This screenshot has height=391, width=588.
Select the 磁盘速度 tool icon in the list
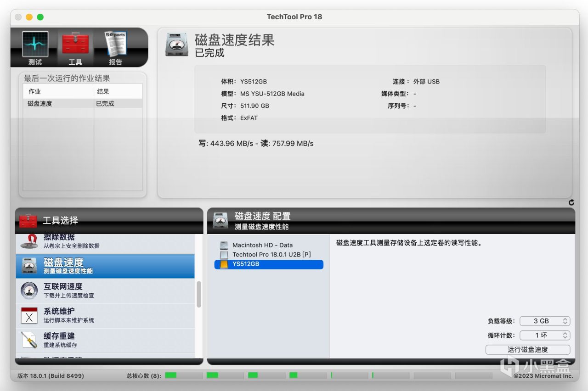point(29,266)
